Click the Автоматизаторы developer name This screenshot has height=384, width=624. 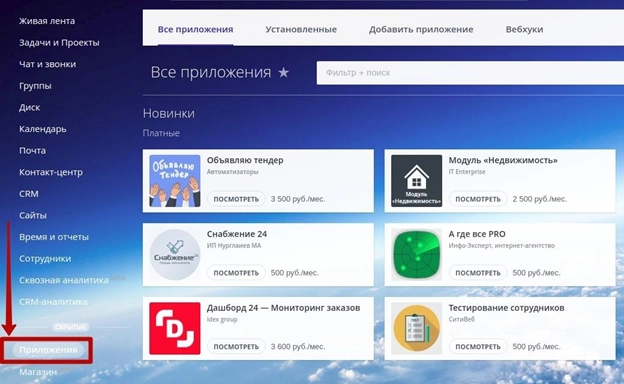[232, 172]
